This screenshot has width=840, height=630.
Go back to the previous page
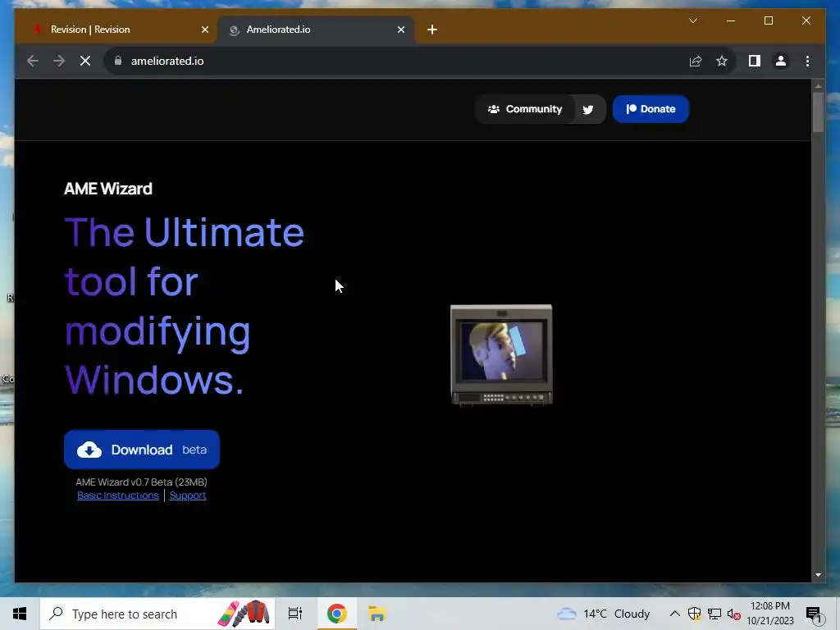coord(33,61)
